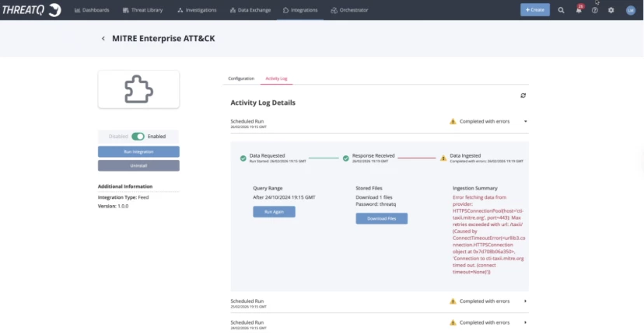The height and width of the screenshot is (334, 644).
Task: Switch to the Configuration tab
Action: pos(241,78)
